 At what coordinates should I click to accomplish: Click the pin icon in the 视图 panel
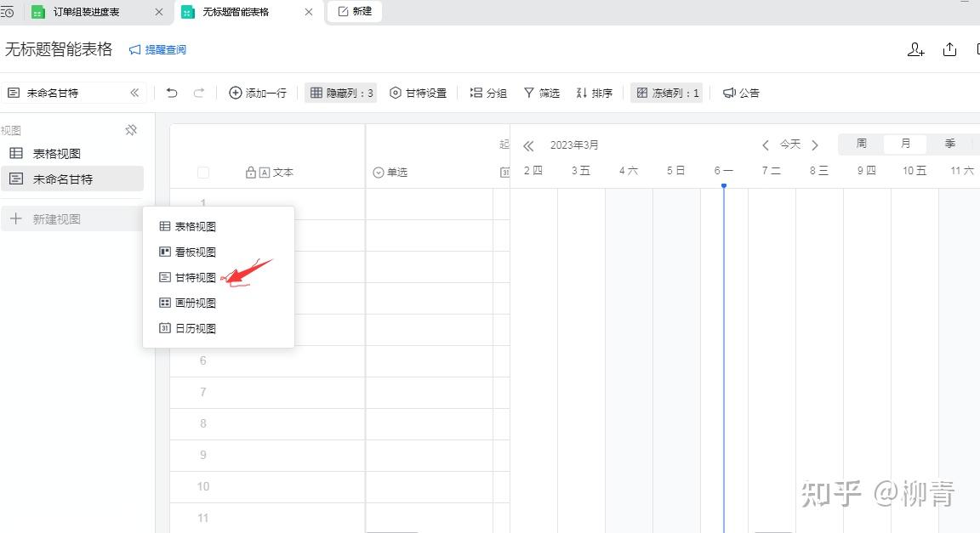(132, 129)
